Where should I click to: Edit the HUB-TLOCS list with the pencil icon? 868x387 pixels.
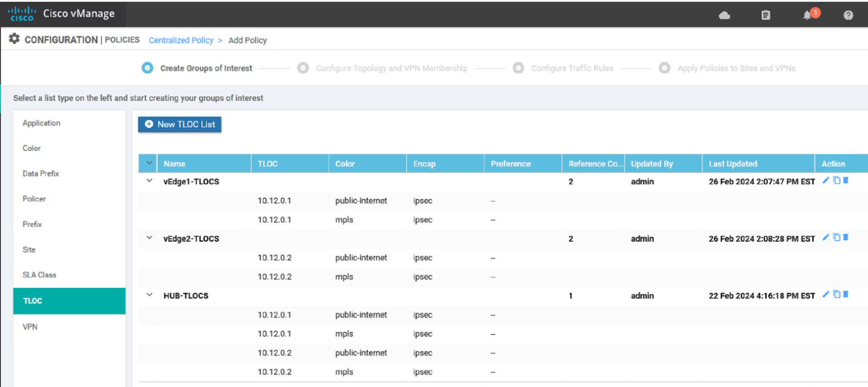click(826, 294)
